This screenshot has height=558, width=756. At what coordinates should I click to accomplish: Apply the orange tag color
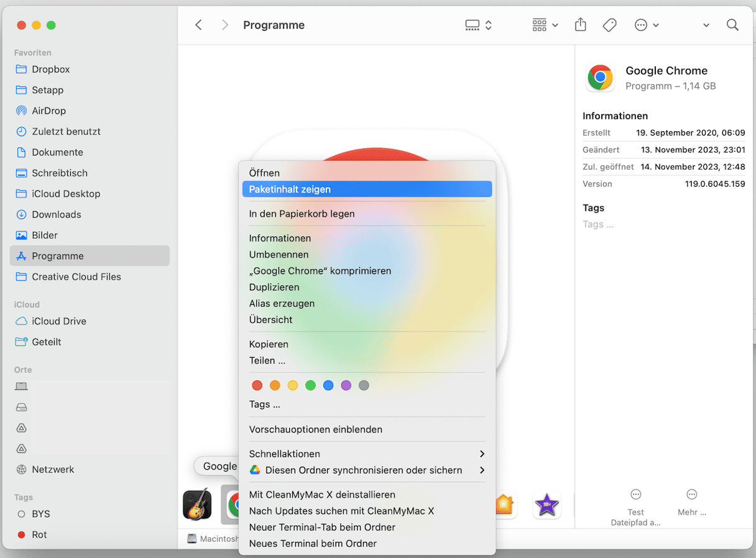275,386
